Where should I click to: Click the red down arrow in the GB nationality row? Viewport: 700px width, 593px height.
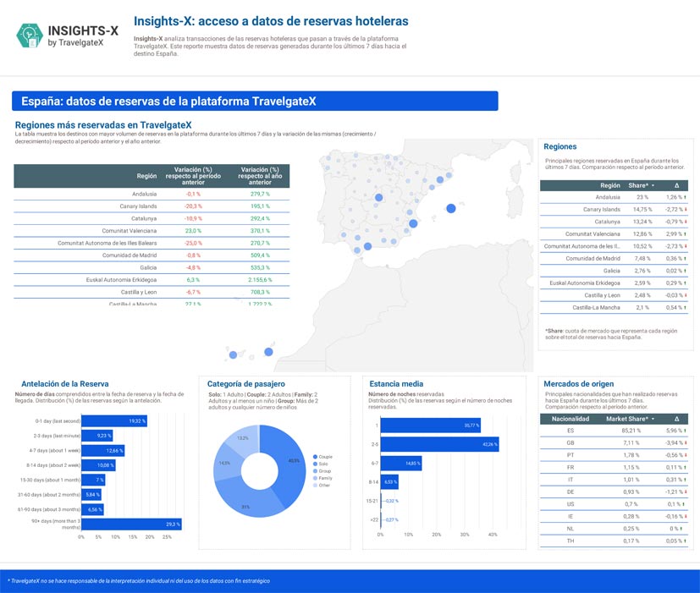point(686,443)
